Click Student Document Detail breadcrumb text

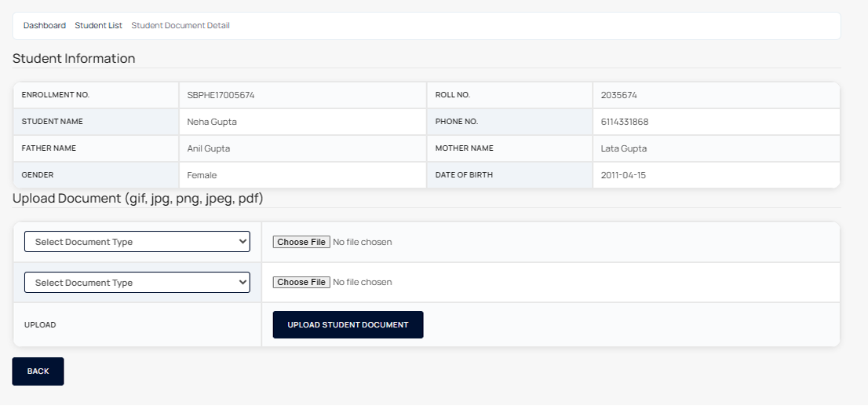pyautogui.click(x=181, y=25)
